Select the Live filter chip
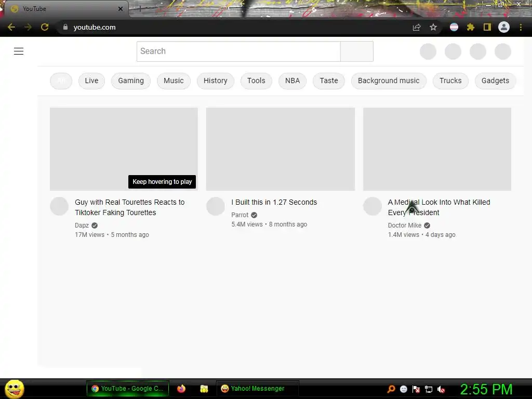 click(x=91, y=81)
